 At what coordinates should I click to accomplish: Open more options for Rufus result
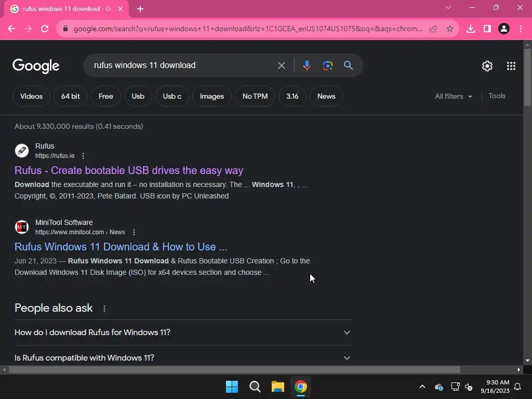(83, 156)
